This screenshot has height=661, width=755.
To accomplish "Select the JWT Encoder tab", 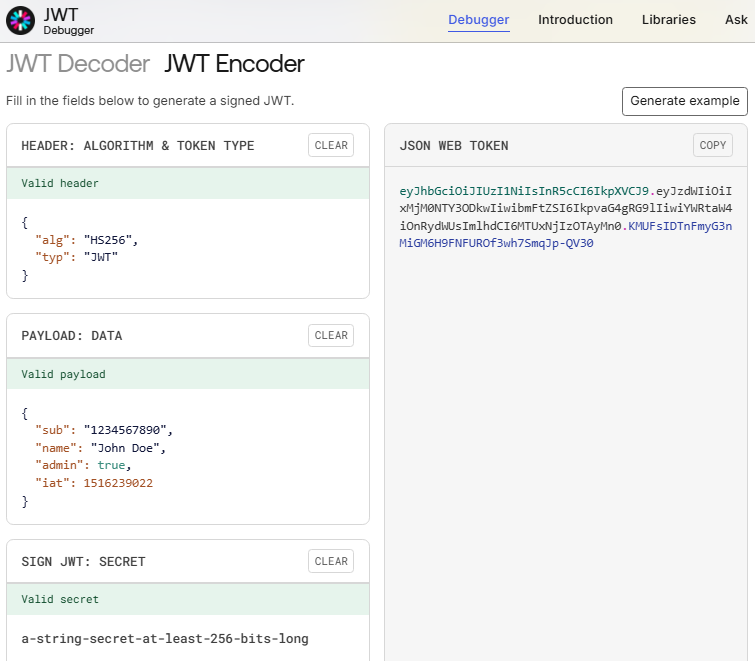I will click(234, 64).
